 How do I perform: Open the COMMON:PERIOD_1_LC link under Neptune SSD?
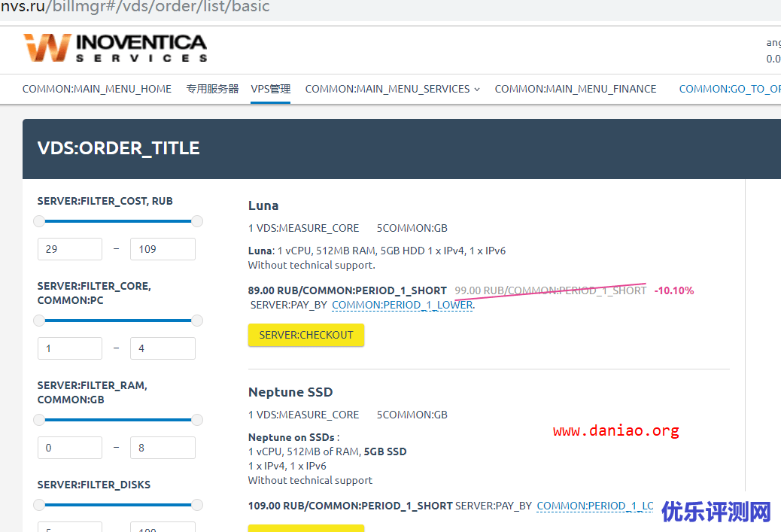[x=595, y=506]
